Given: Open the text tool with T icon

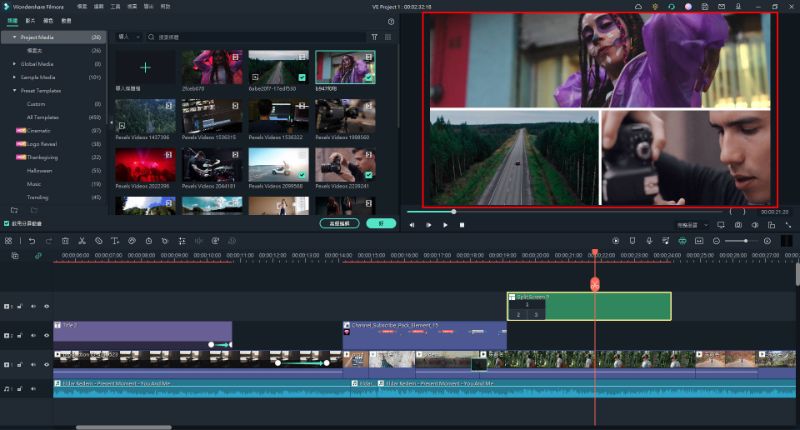Looking at the screenshot, I should click(115, 241).
